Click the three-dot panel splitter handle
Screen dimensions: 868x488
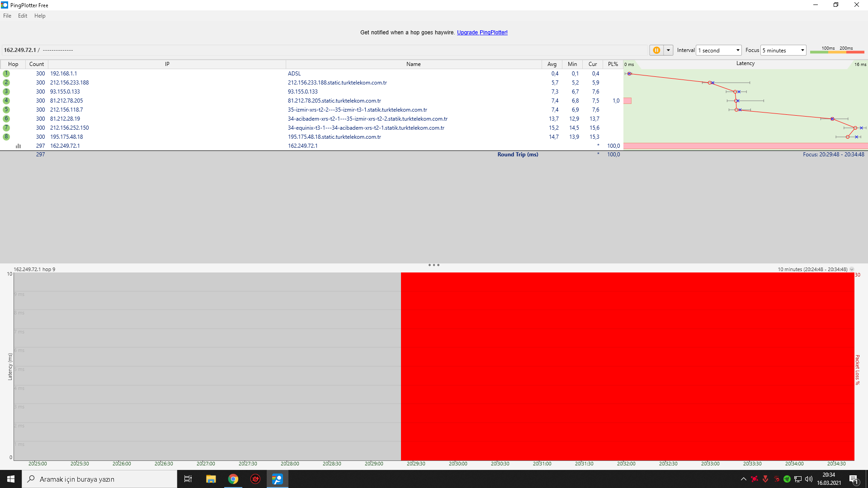434,265
